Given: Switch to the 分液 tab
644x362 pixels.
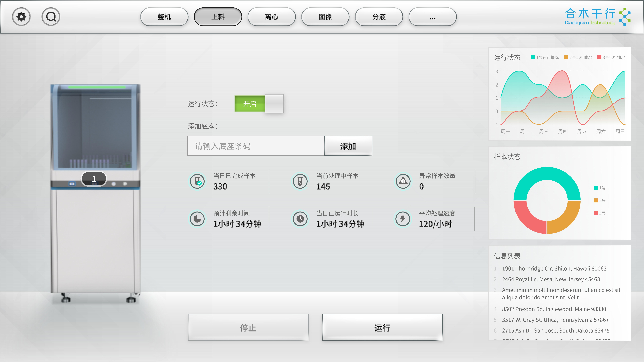Looking at the screenshot, I should point(379,17).
